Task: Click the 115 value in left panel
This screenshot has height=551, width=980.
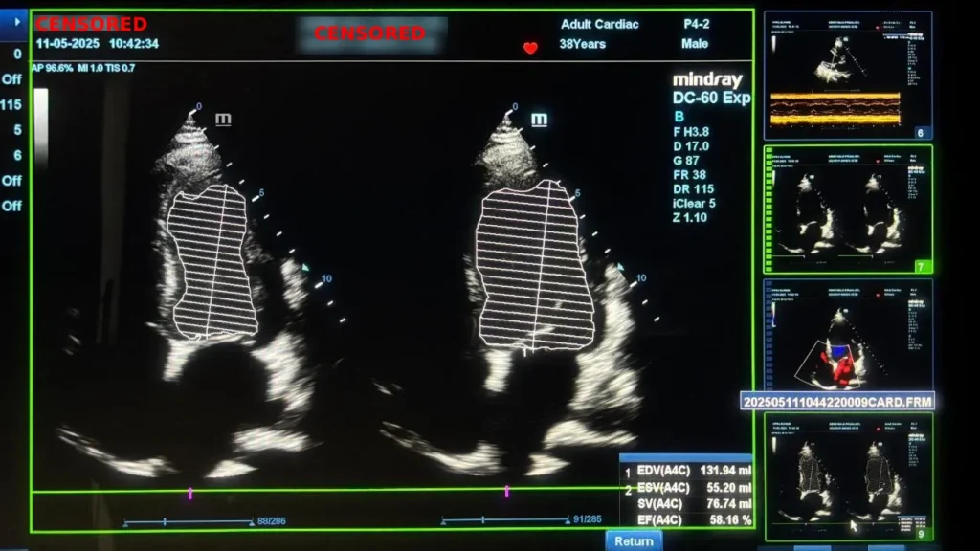Action: coord(11,105)
